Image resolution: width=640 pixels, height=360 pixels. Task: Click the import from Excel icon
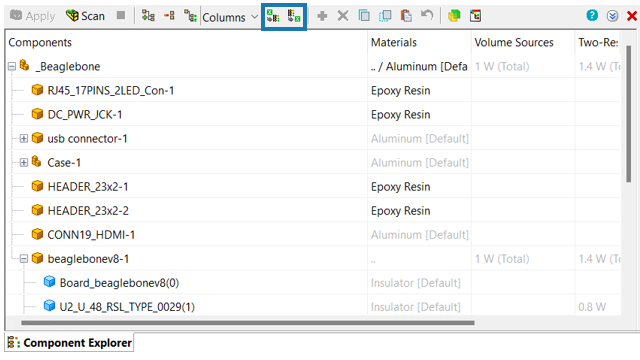(273, 16)
